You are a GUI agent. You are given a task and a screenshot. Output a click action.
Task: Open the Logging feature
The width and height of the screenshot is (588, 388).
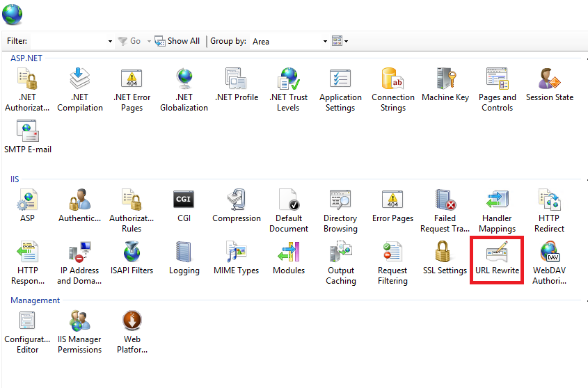pyautogui.click(x=184, y=258)
